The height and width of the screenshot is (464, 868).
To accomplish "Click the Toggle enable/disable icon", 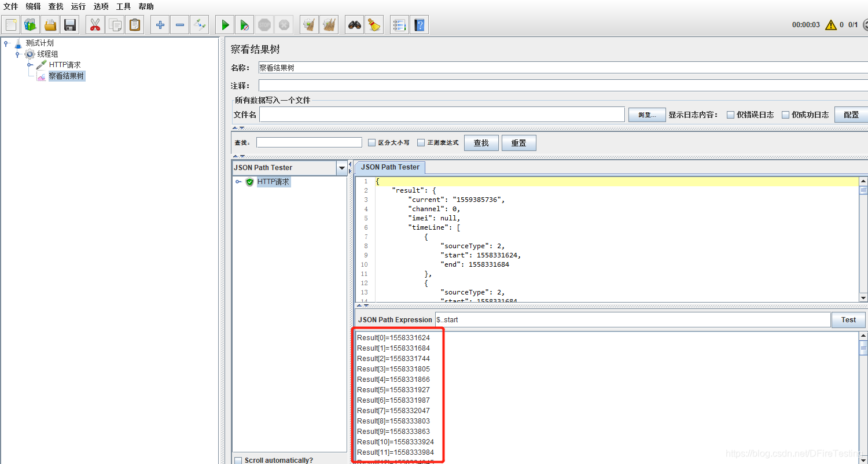I will point(200,25).
